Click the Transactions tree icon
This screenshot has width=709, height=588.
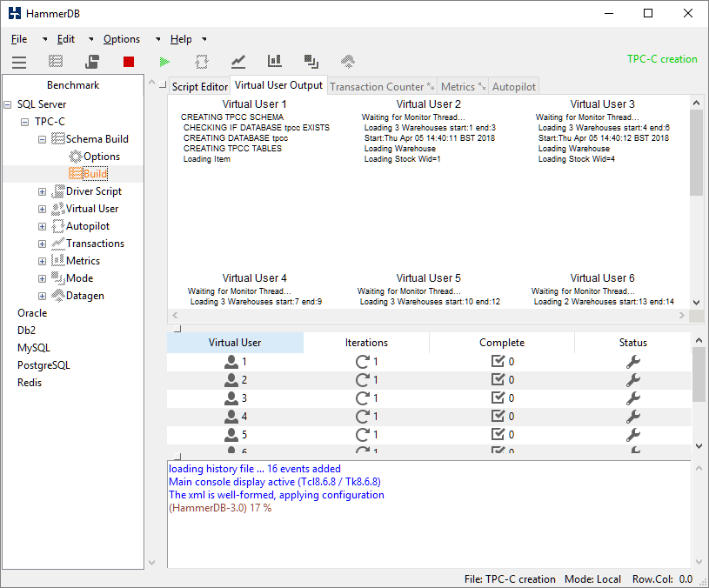58,244
